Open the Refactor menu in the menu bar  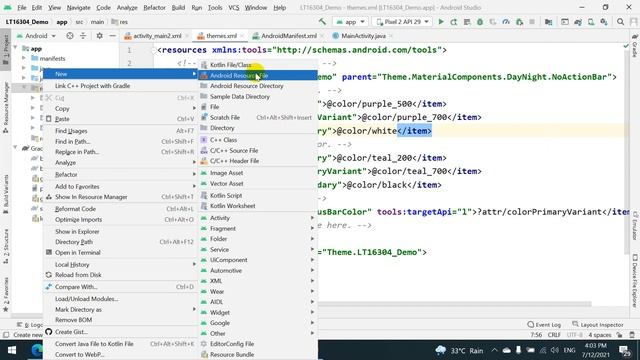[x=154, y=7]
